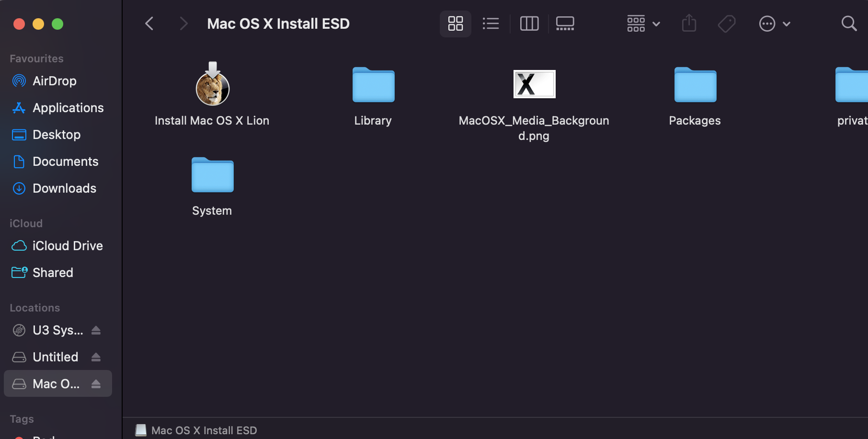This screenshot has height=439, width=868.
Task: Eject the Mac O... volume
Action: 96,384
